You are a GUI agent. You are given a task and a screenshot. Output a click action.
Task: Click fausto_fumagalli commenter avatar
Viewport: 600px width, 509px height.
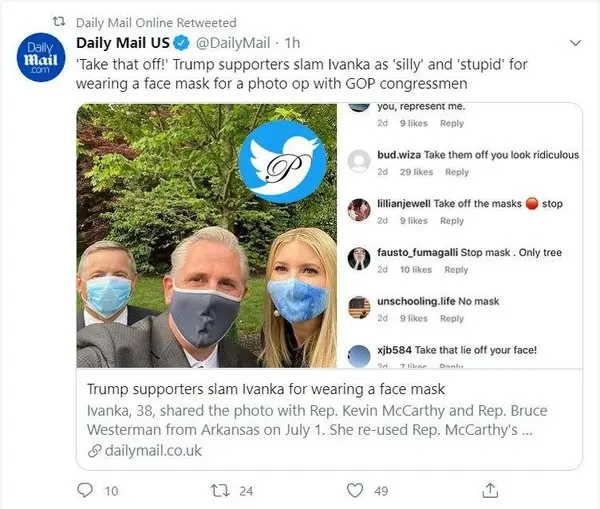359,258
